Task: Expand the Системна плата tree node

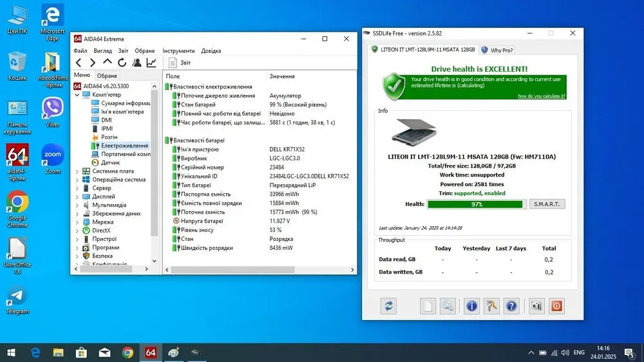Action: (77, 171)
